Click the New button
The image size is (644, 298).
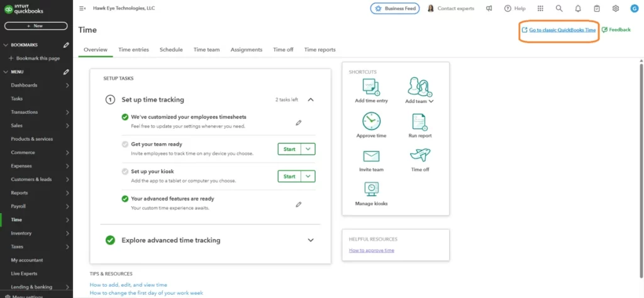pyautogui.click(x=36, y=26)
